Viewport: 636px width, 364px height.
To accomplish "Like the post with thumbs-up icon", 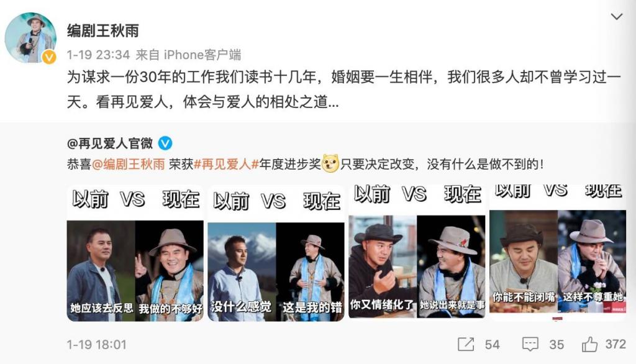I will point(589,344).
